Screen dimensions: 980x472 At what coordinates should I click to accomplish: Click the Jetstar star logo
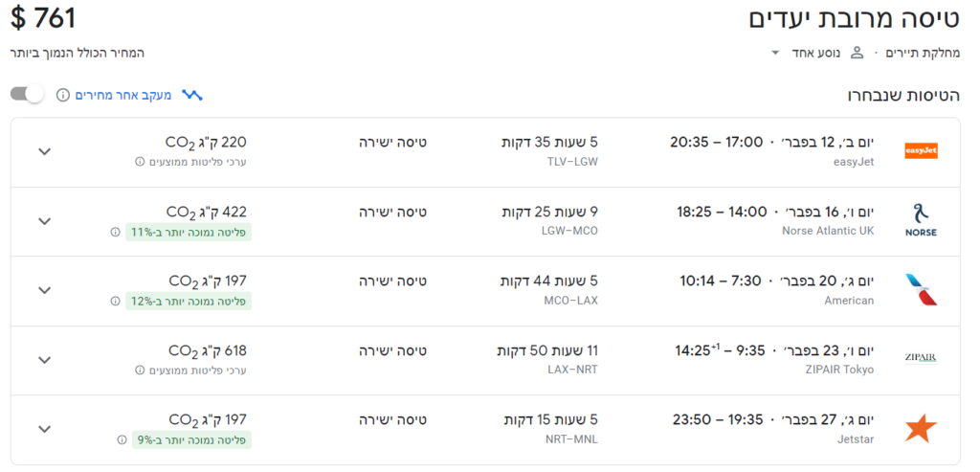[922, 428]
